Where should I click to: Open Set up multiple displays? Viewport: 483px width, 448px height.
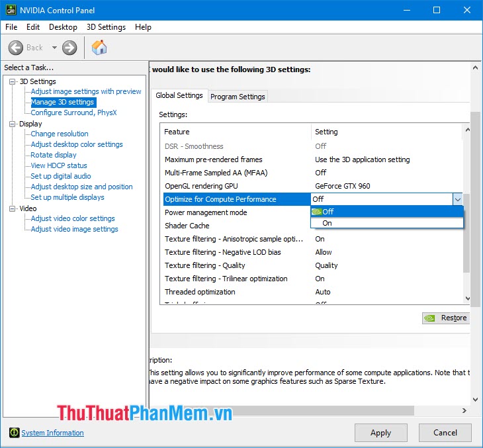[67, 197]
